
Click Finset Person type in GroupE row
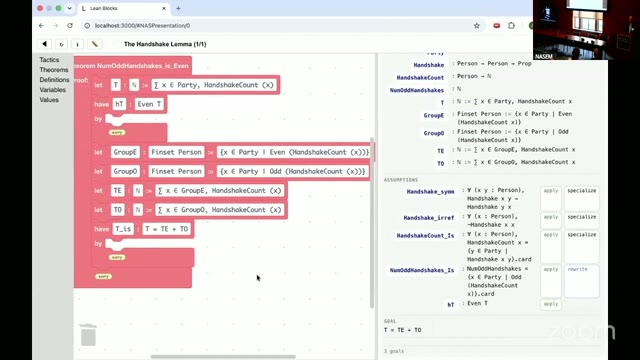click(x=176, y=152)
